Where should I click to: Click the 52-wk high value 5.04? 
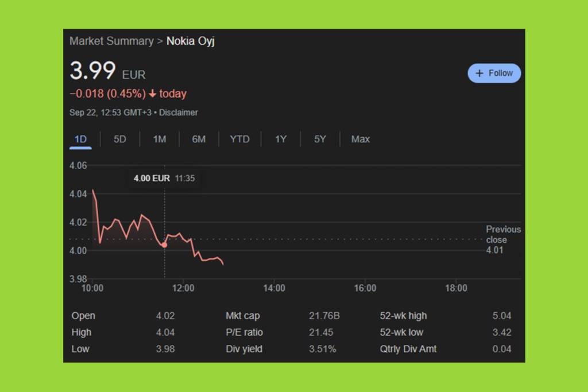click(501, 316)
